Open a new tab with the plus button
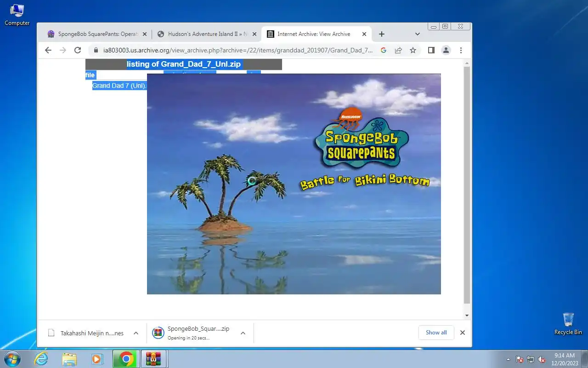This screenshot has height=368, width=588. (381, 34)
